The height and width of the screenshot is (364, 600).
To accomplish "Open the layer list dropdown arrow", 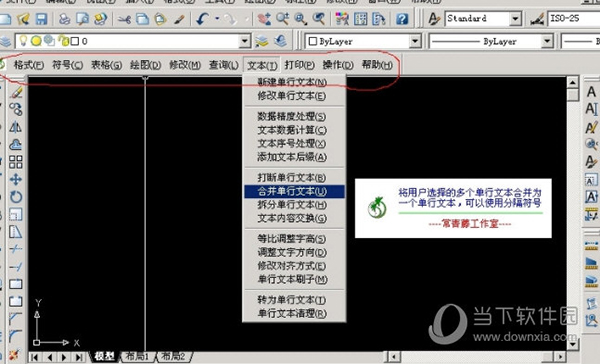I will (x=244, y=41).
